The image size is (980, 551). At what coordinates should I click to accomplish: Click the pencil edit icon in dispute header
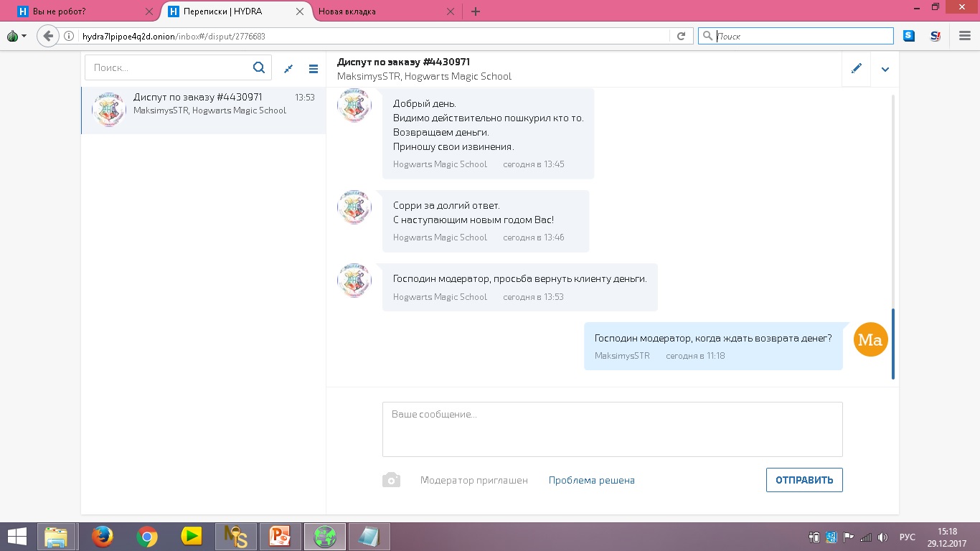coord(856,69)
